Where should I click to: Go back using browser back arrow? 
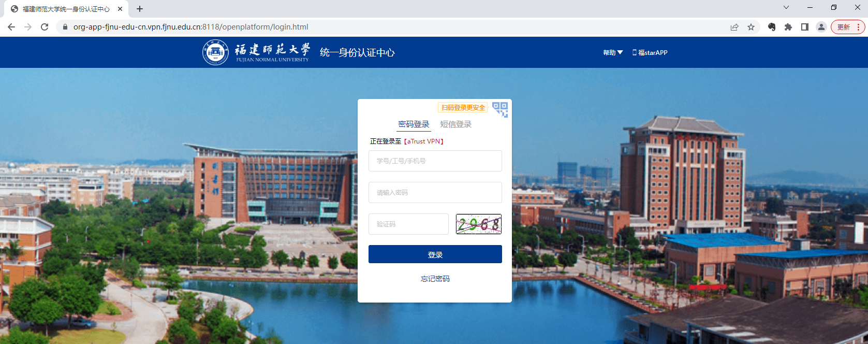click(x=11, y=27)
